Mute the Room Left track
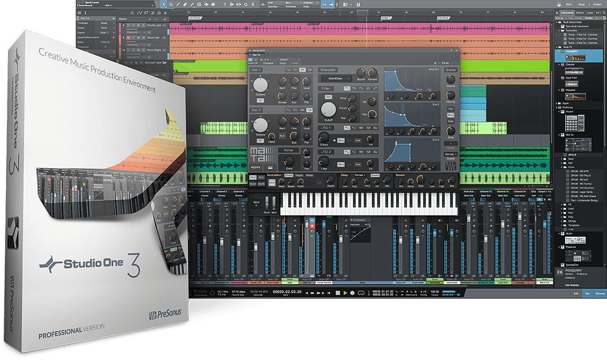Viewport: 607px width, 364px height. click(128, 38)
